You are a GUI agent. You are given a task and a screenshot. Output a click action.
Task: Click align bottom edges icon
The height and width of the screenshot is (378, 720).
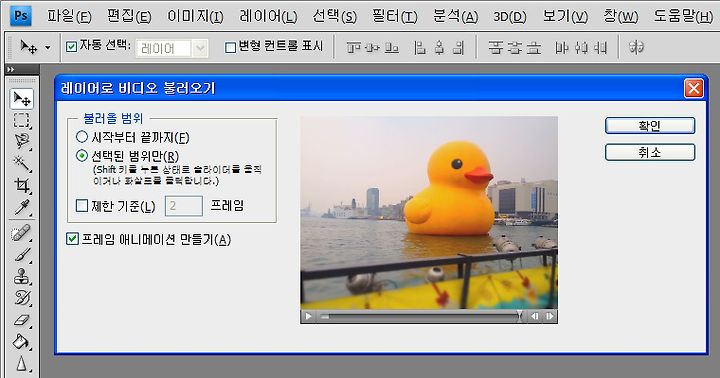[x=392, y=47]
